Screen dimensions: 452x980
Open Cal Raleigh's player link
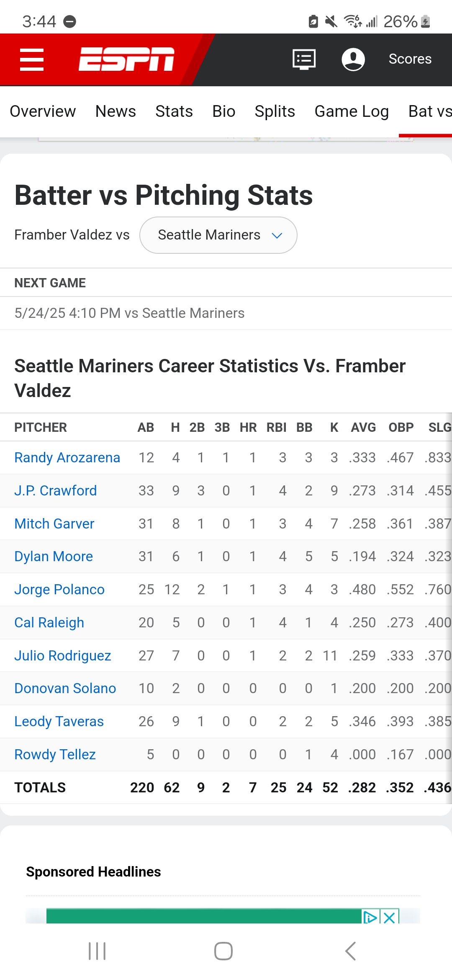click(49, 623)
